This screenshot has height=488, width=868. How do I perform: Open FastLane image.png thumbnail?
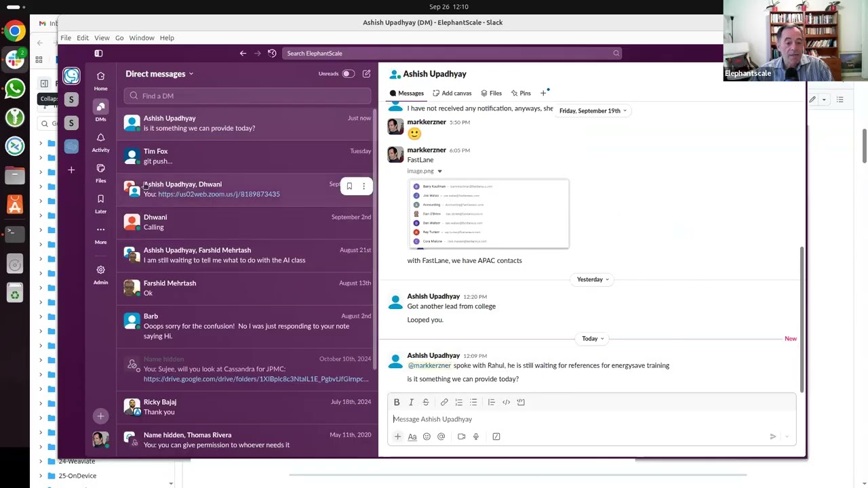pyautogui.click(x=489, y=214)
